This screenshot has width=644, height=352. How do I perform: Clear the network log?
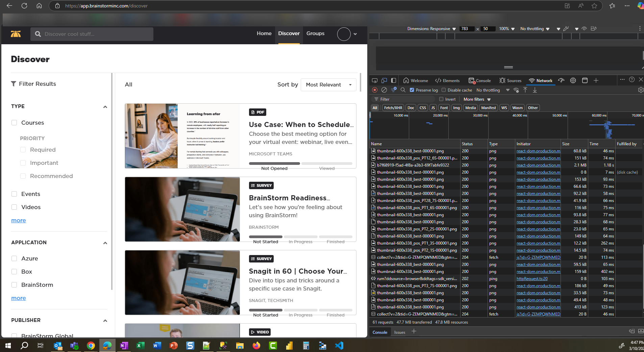pyautogui.click(x=384, y=90)
